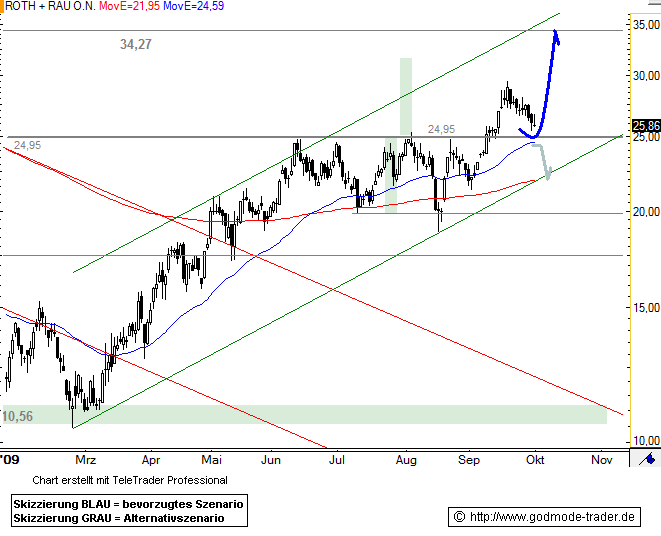Select the 20,00 price axis label
661x536 pixels.
coord(646,212)
